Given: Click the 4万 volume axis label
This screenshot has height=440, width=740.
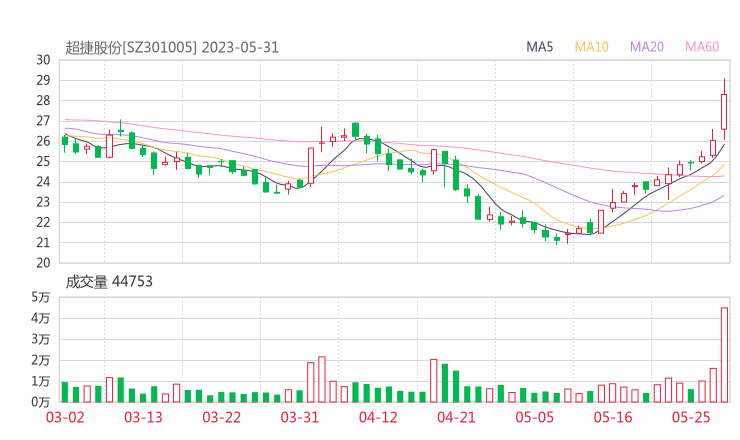Looking at the screenshot, I should click(41, 318).
